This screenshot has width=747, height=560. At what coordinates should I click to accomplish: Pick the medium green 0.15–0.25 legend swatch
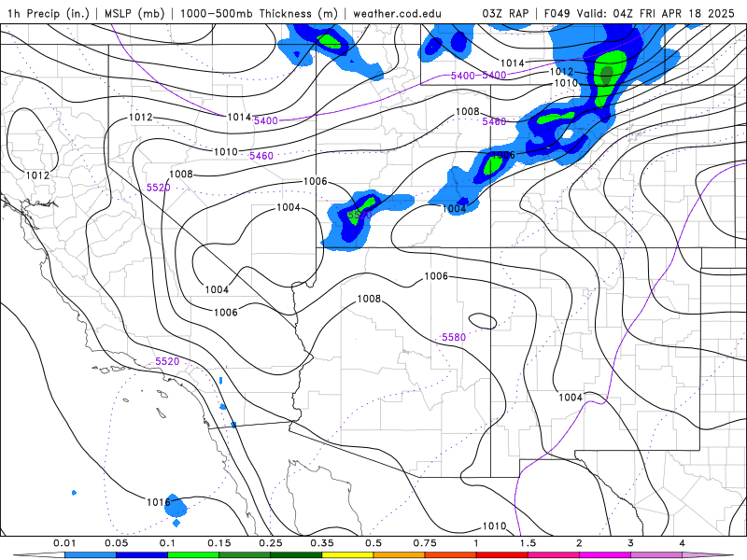pos(245,555)
